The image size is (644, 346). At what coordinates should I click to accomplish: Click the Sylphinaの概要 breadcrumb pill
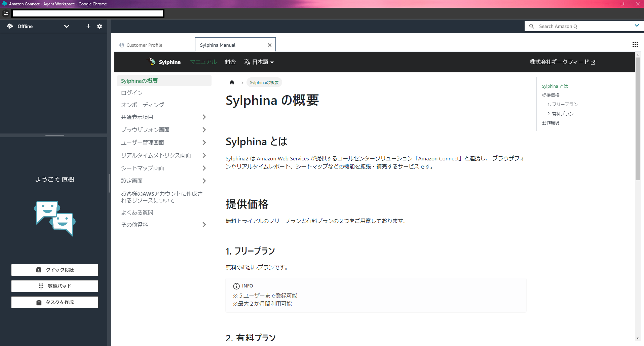(264, 82)
